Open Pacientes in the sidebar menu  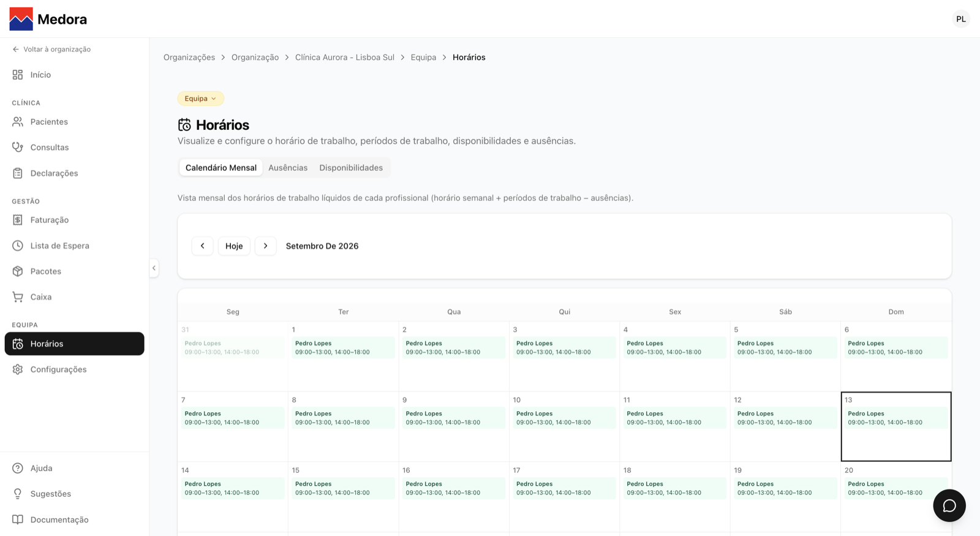point(75,122)
